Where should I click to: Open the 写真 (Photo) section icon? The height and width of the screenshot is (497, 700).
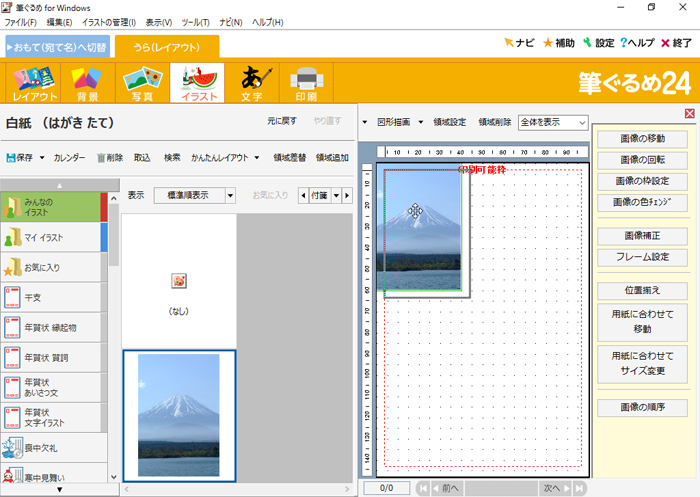142,83
